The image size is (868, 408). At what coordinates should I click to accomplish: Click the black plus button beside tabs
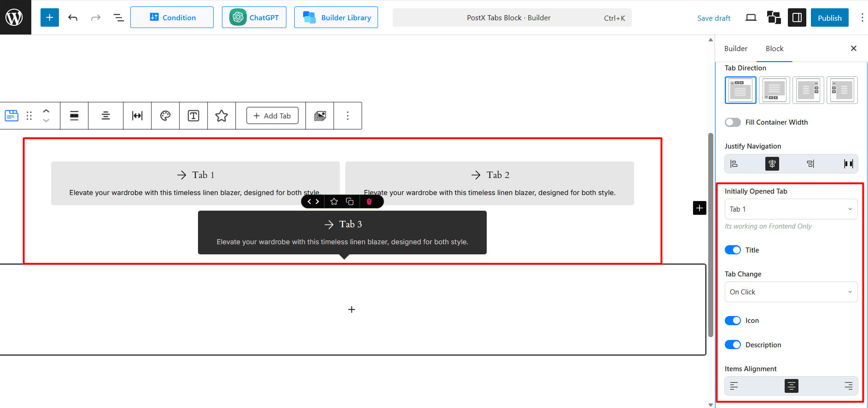pos(699,208)
